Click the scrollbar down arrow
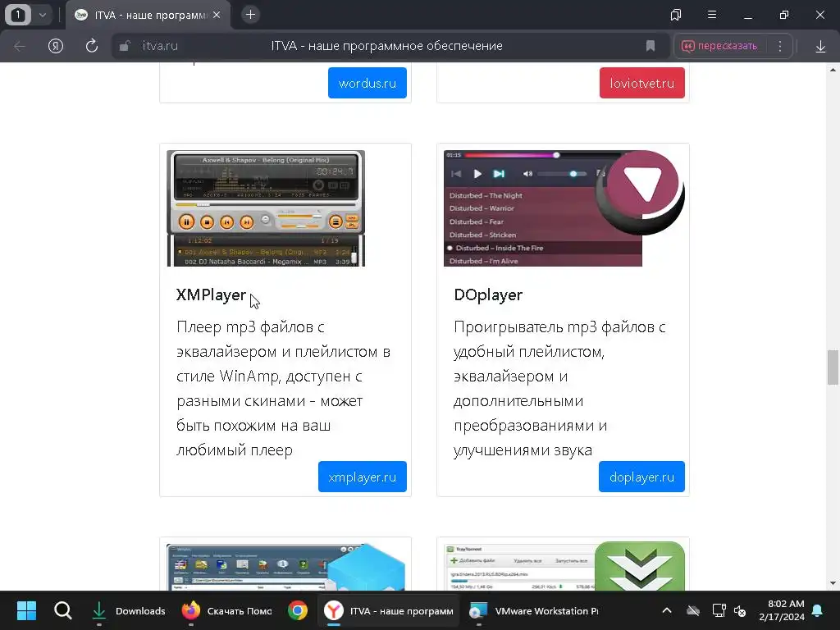The height and width of the screenshot is (630, 840). [833, 583]
